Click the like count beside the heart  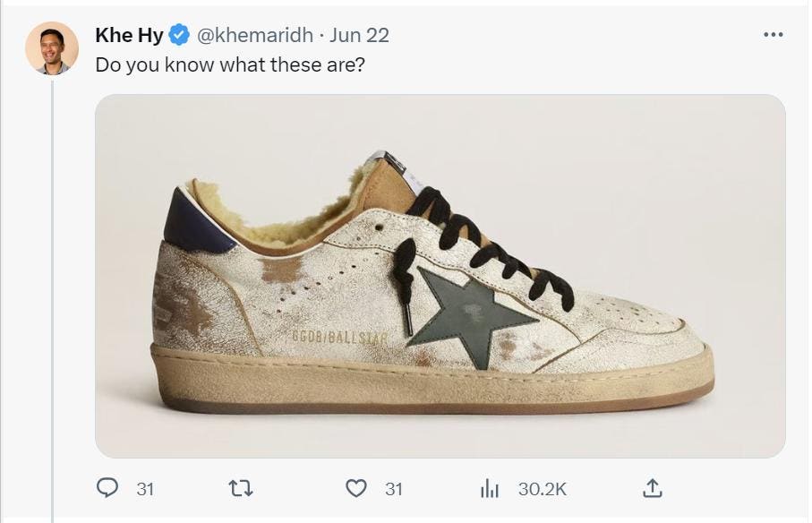coord(394,489)
